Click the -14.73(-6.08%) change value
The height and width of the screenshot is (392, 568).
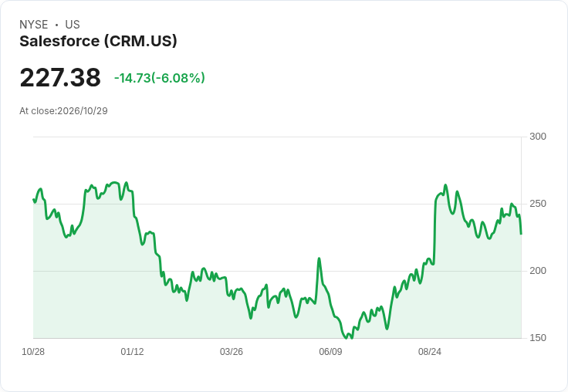tap(160, 78)
